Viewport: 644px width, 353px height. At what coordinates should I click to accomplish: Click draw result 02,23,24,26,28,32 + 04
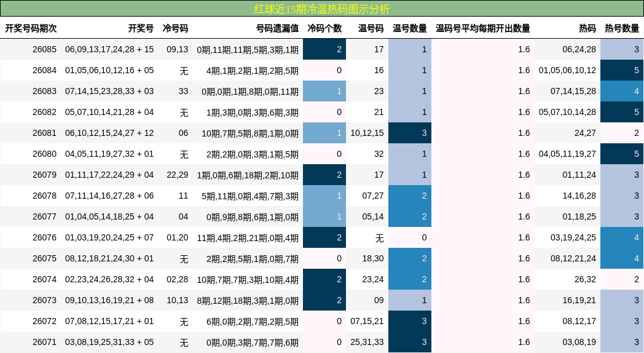tap(109, 279)
